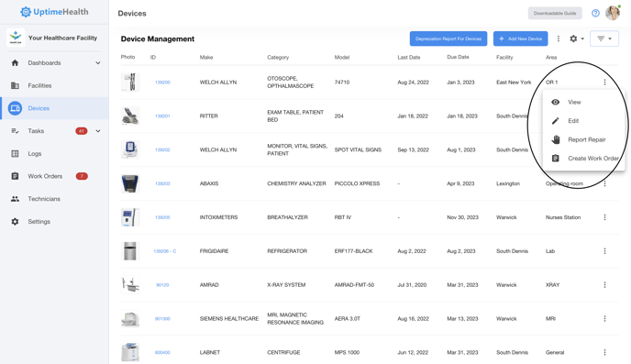The width and height of the screenshot is (631, 364).
Task: Click the MRI device photo
Action: [130, 318]
